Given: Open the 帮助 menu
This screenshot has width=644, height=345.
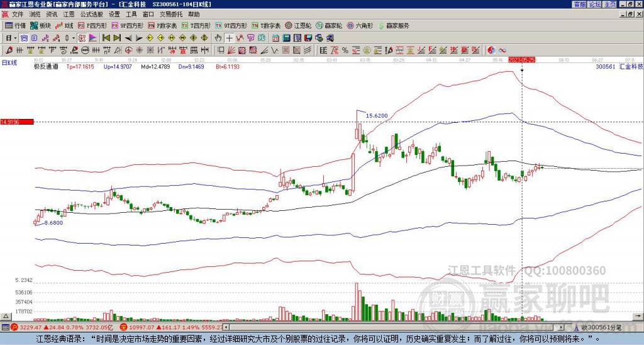Looking at the screenshot, I should coord(194,14).
